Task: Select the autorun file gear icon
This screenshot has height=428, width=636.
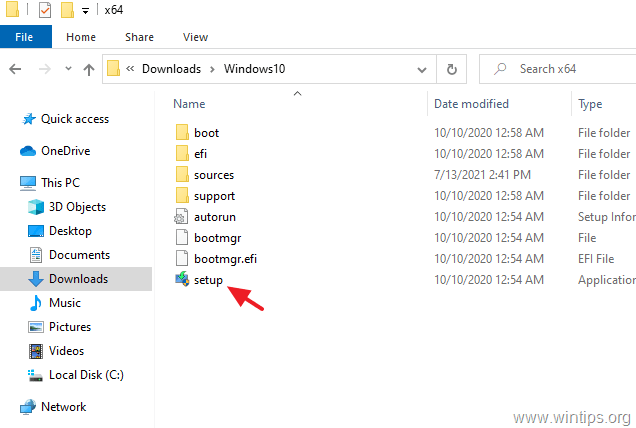Action: pos(181,217)
